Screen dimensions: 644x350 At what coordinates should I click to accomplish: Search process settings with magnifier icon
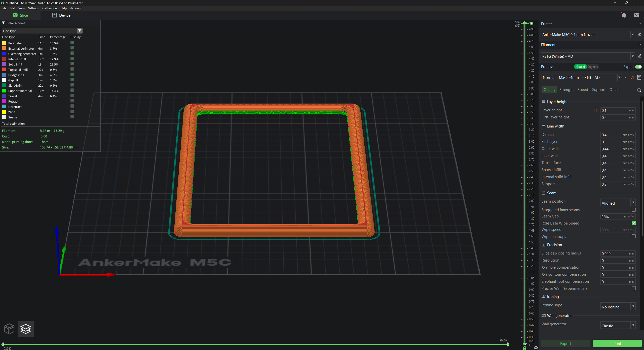tap(639, 90)
